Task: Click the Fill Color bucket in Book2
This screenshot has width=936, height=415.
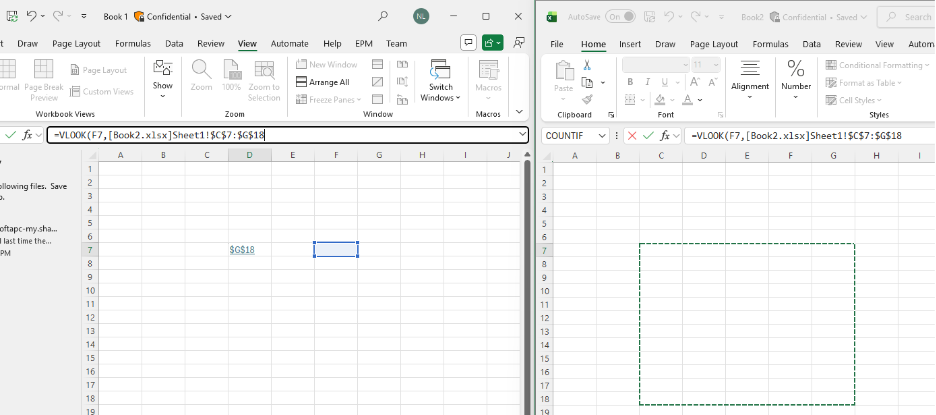Action: (660, 100)
